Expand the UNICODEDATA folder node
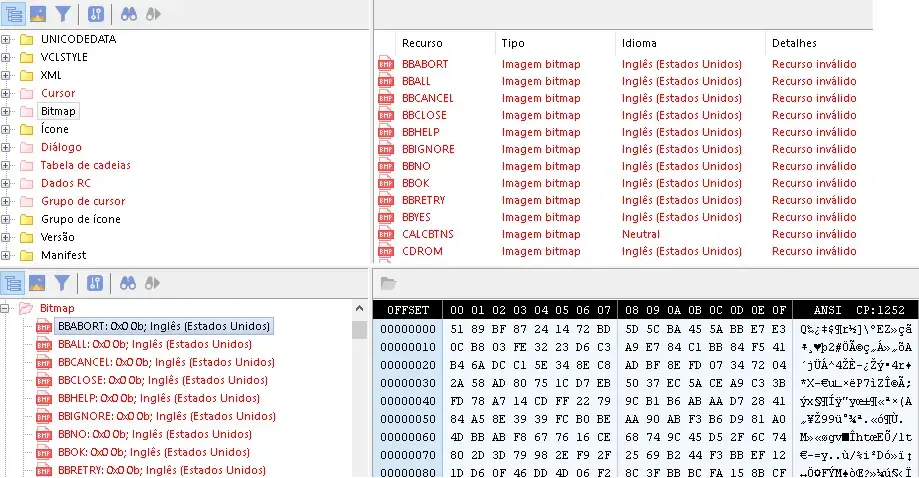The height and width of the screenshot is (478, 919). (6, 39)
